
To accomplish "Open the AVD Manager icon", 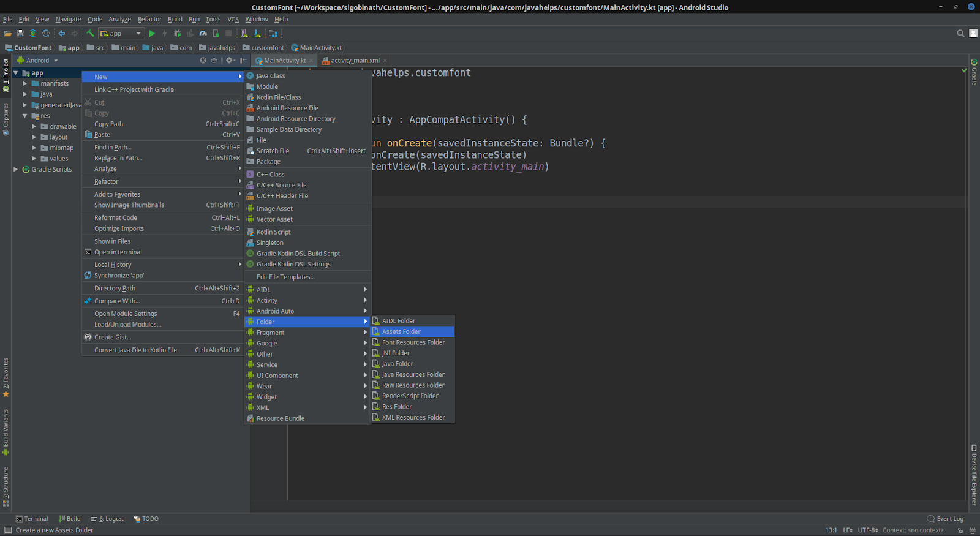I will click(x=244, y=34).
